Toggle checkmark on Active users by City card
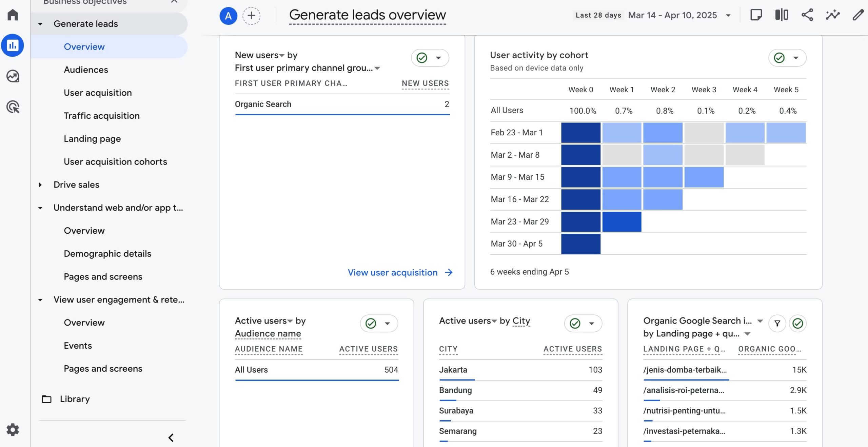Screen dimensions: 868x447 [575, 324]
